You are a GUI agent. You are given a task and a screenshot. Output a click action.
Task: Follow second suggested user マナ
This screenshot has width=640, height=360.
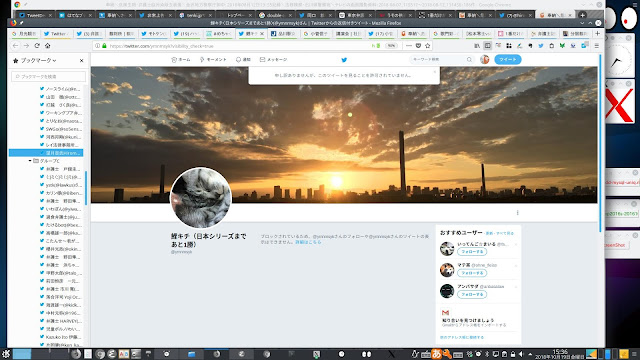pyautogui.click(x=472, y=273)
